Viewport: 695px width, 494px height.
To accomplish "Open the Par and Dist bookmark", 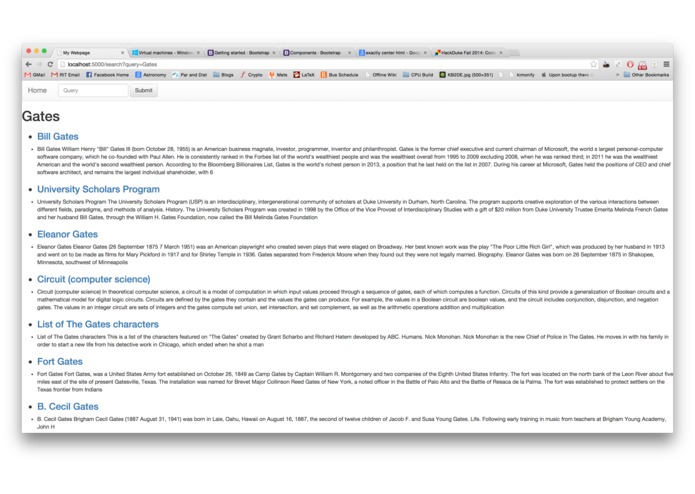I will [x=190, y=75].
